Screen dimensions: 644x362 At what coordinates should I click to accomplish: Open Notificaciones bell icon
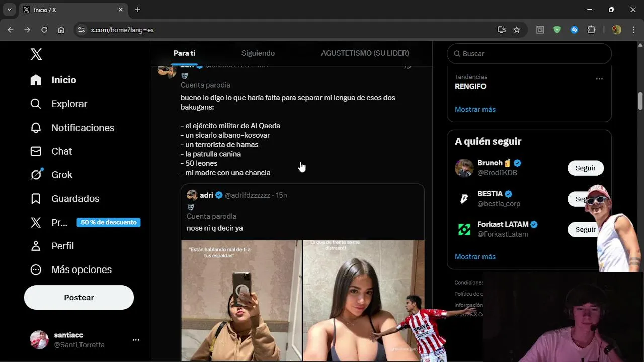point(36,128)
